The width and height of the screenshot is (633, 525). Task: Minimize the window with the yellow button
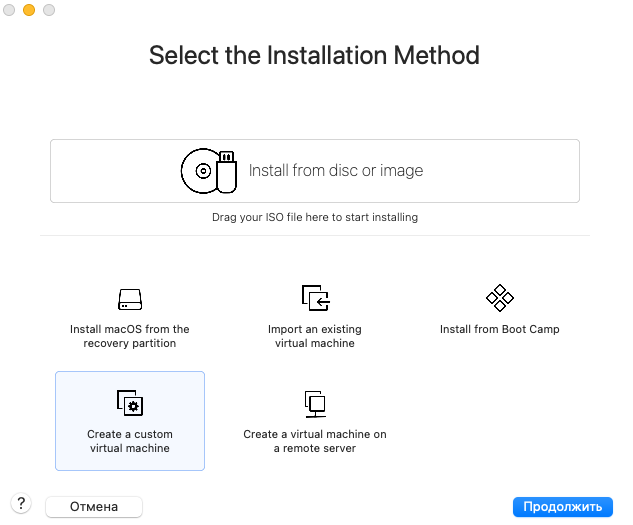[x=29, y=10]
